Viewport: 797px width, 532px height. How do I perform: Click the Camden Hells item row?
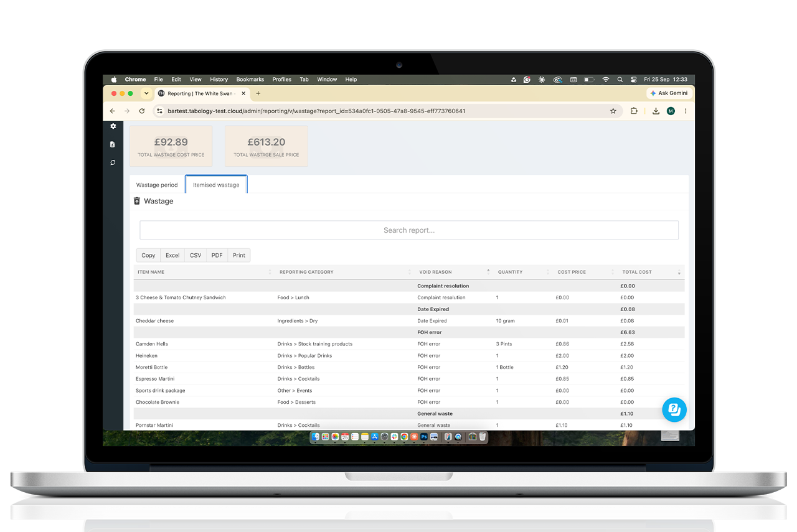pos(409,344)
